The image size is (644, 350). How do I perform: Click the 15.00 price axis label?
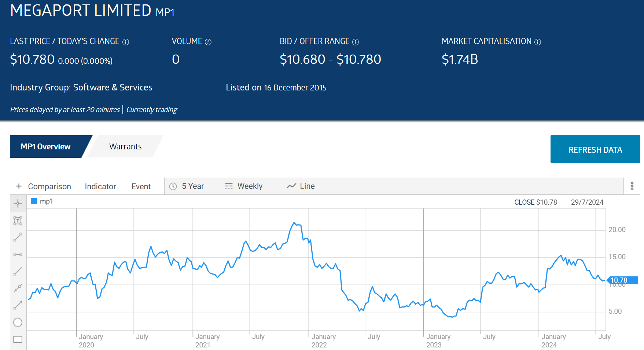coord(617,257)
